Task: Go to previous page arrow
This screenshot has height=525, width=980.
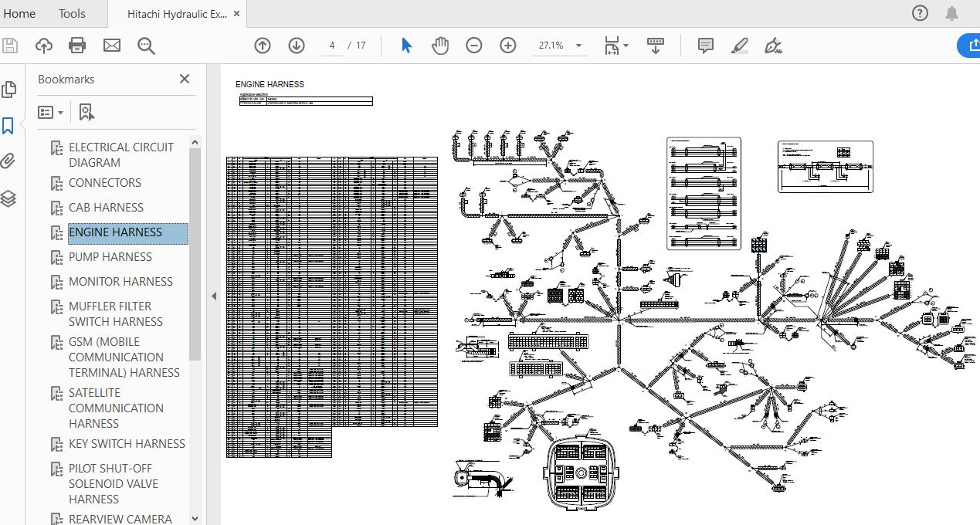Action: [263, 46]
